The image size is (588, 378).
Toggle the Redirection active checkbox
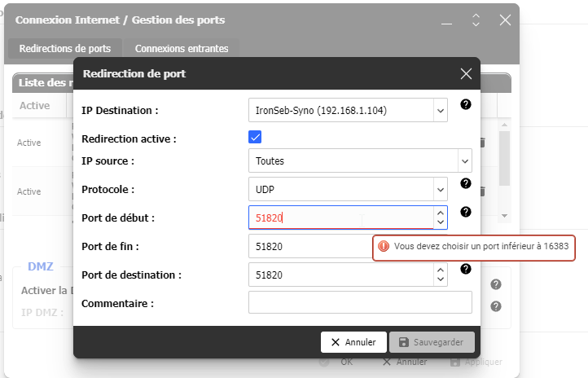click(x=255, y=137)
